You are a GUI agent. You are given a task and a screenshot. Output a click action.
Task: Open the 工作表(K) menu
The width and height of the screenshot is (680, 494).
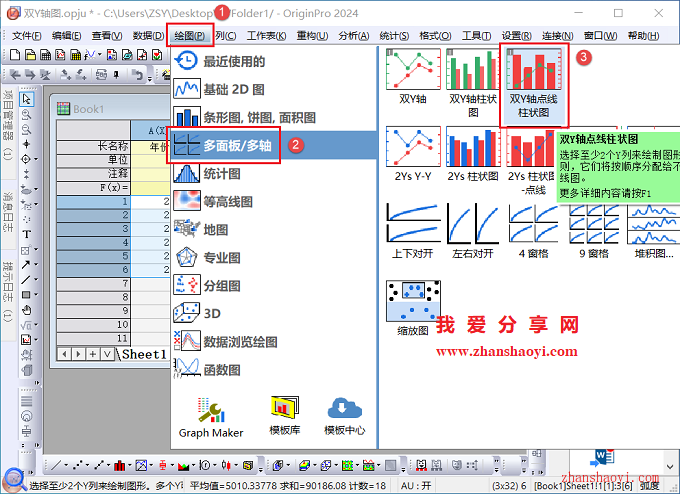click(x=266, y=36)
